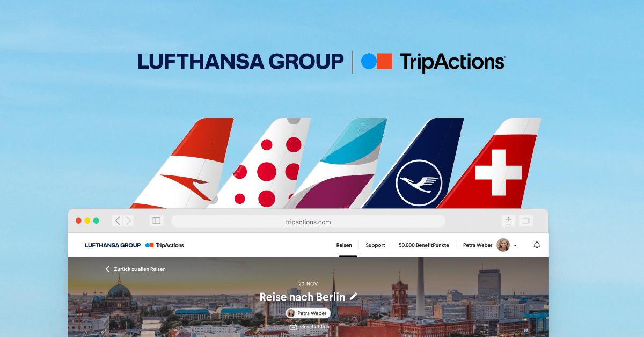Expand the Petra Weber account dropdown arrow

515,246
